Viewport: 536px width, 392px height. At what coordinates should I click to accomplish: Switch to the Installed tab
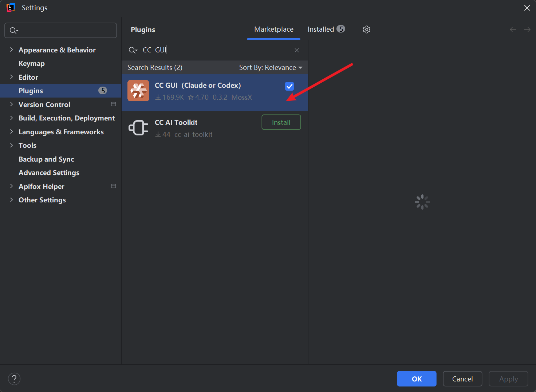pos(326,29)
